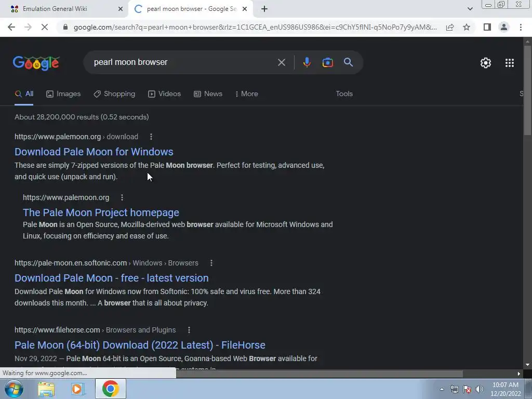Switch to Images results
Viewport: 532px width, 399px height.
tap(63, 94)
